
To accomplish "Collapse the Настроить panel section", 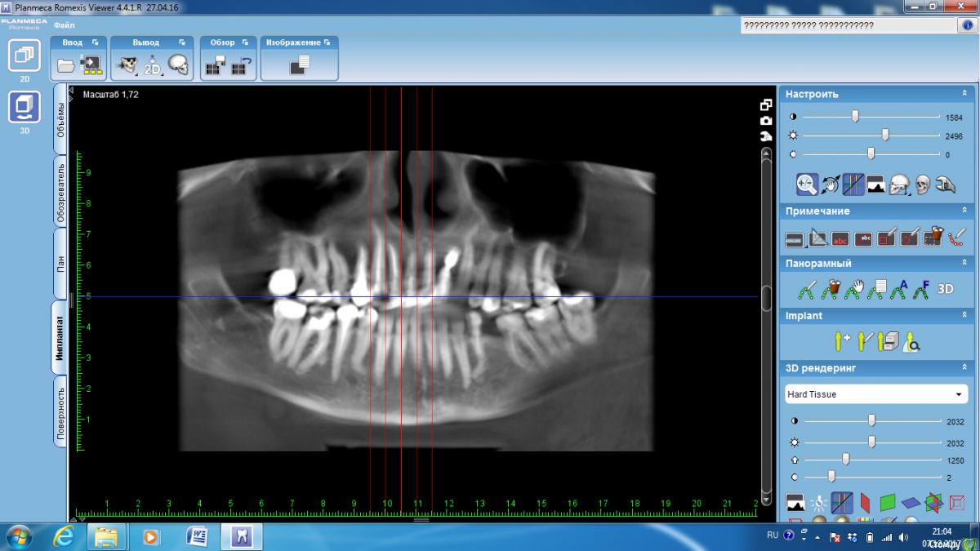I will (x=964, y=94).
